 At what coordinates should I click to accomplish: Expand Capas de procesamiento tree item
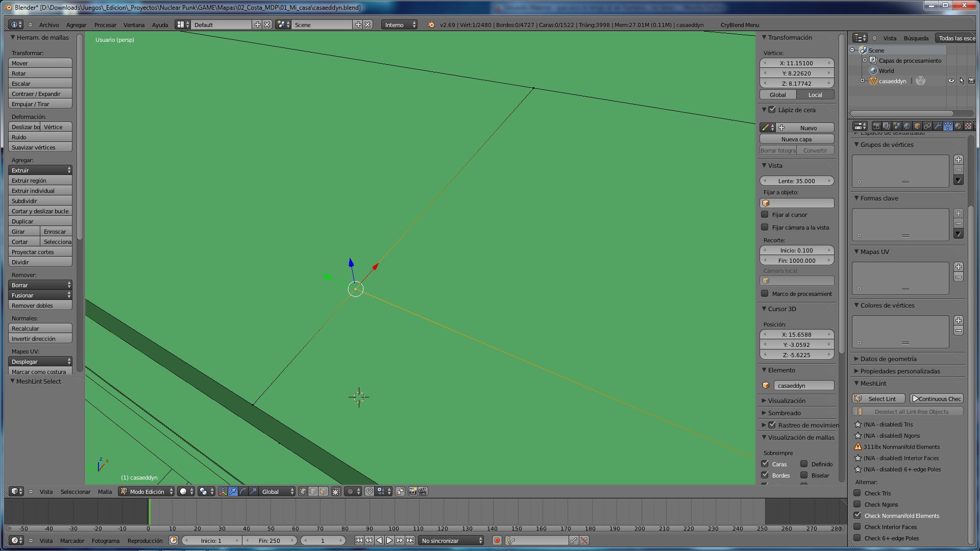pyautogui.click(x=865, y=61)
